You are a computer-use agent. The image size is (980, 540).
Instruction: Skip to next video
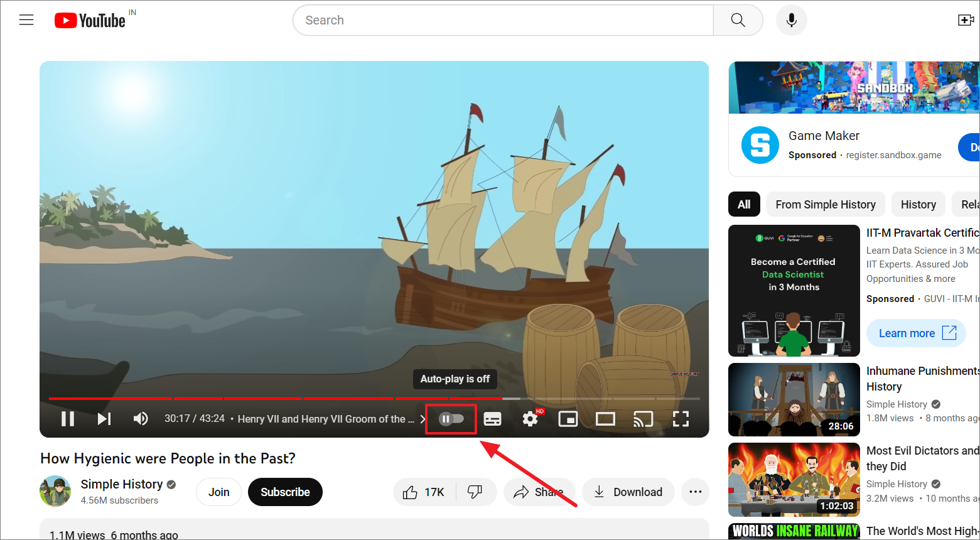[x=104, y=419]
